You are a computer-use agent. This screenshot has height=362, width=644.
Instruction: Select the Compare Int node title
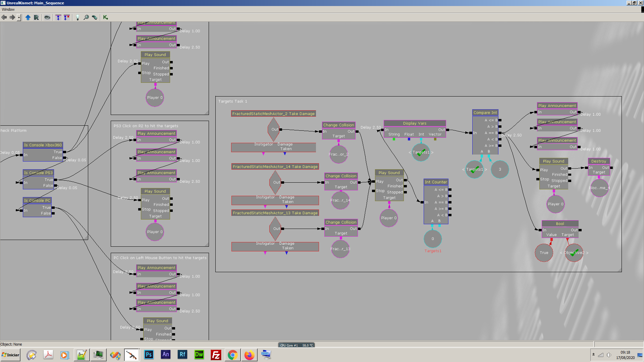pyautogui.click(x=485, y=113)
